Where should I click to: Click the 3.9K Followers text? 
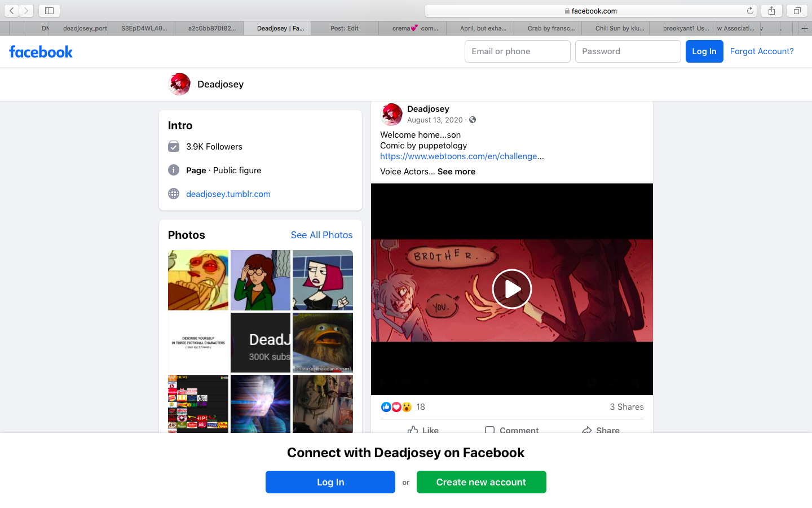tap(214, 147)
